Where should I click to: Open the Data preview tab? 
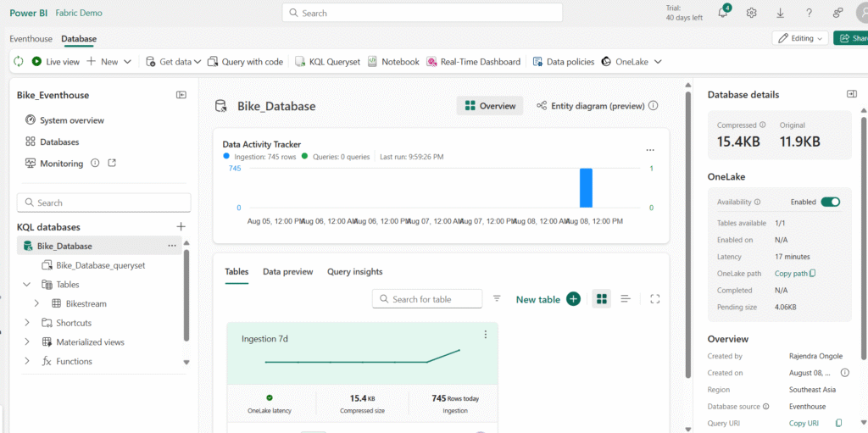point(288,272)
